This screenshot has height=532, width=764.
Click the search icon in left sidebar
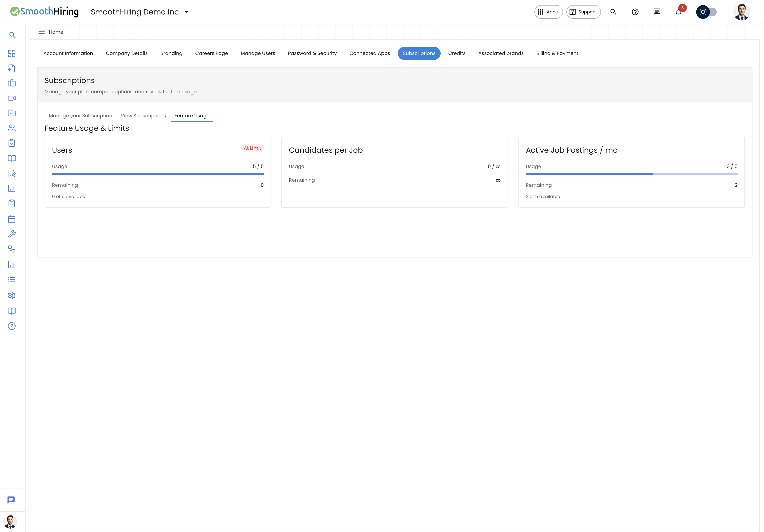coord(12,35)
